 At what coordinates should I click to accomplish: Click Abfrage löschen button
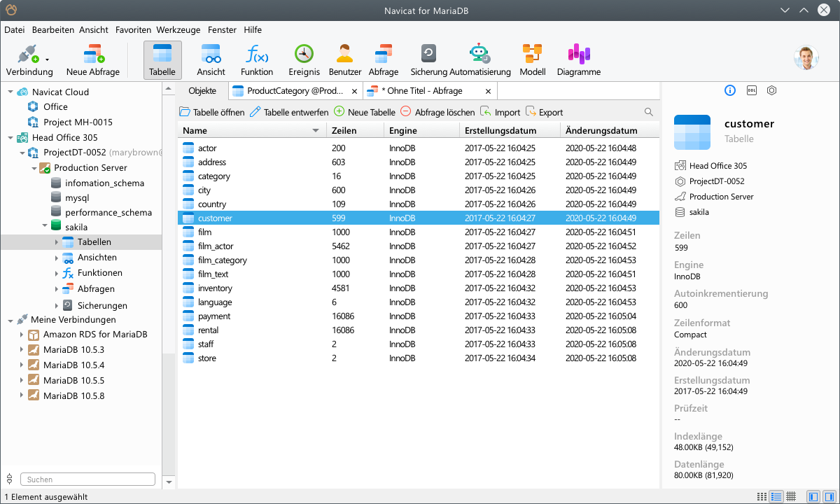click(437, 112)
